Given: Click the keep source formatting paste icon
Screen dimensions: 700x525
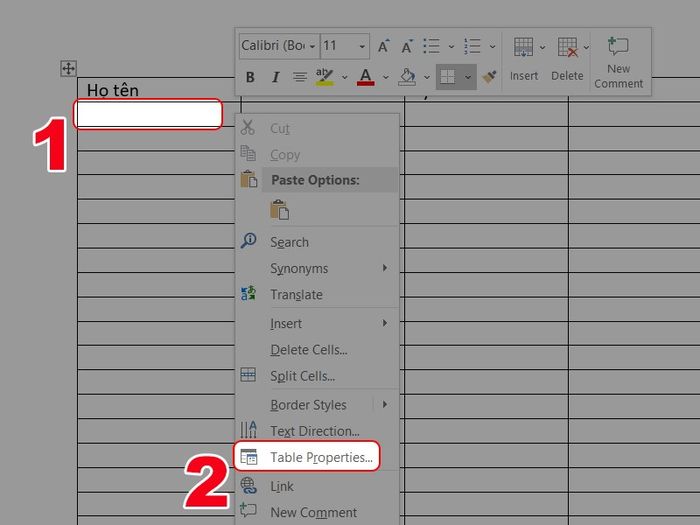Looking at the screenshot, I should pyautogui.click(x=279, y=210).
